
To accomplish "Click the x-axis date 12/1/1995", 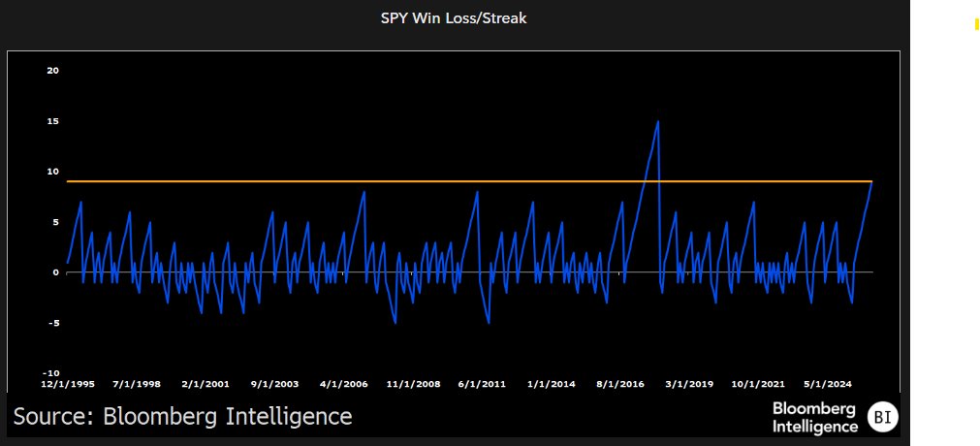I will click(68, 384).
